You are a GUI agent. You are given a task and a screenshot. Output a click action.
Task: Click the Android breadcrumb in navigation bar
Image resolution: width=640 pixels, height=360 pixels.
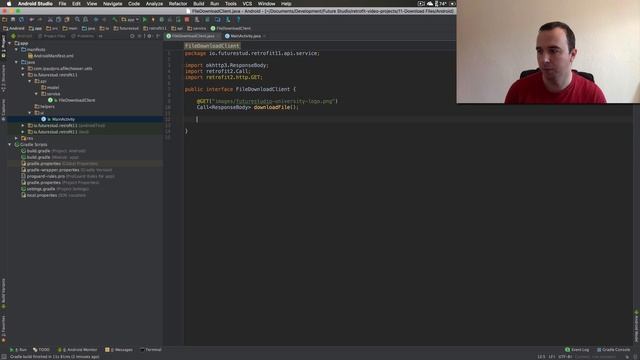[x=14, y=28]
